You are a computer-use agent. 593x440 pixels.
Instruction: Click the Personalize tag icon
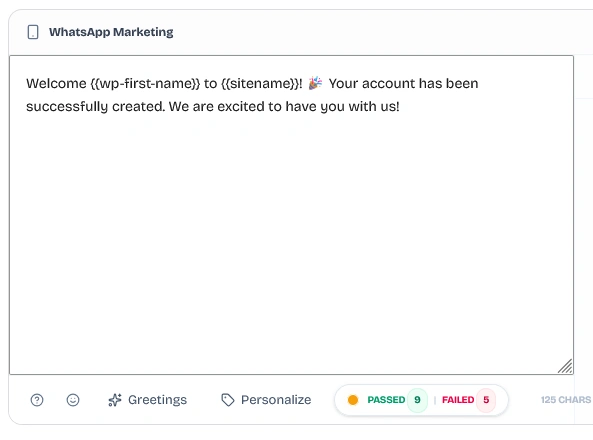(x=228, y=400)
